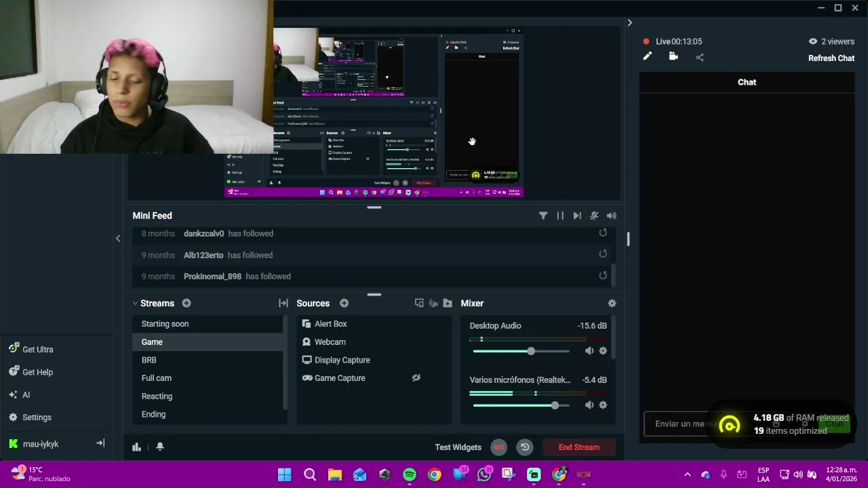868x488 pixels.
Task: Replay the dankzcalv0 follow alert
Action: point(603,233)
